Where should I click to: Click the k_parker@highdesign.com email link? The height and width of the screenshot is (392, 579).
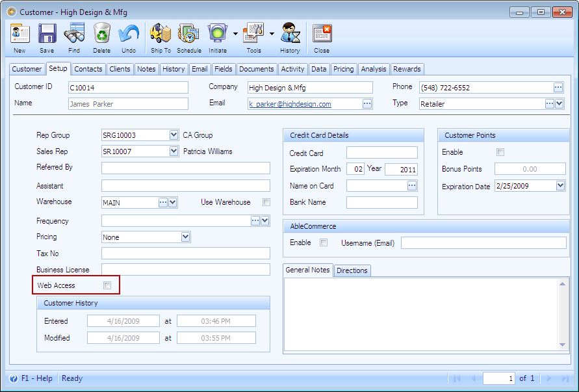point(290,104)
